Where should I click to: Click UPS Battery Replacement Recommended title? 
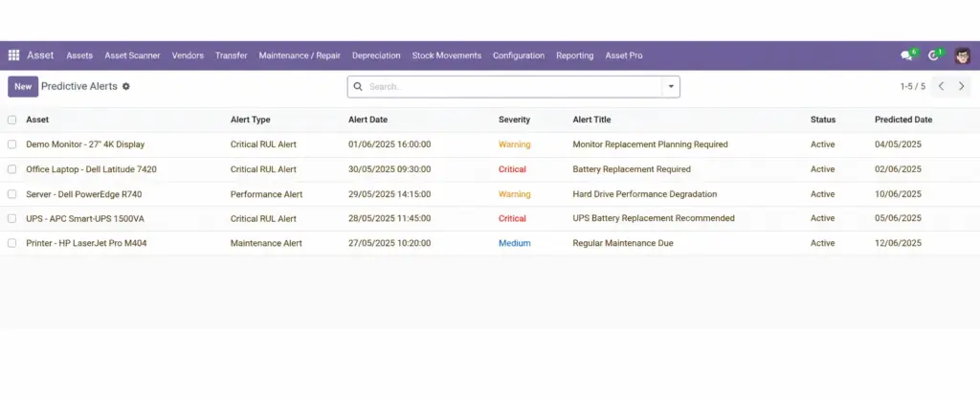[654, 218]
